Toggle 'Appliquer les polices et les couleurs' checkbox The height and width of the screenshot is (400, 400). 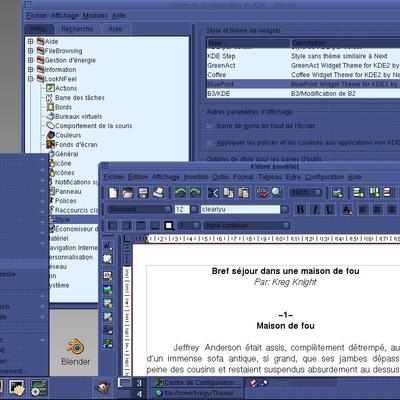[209, 143]
